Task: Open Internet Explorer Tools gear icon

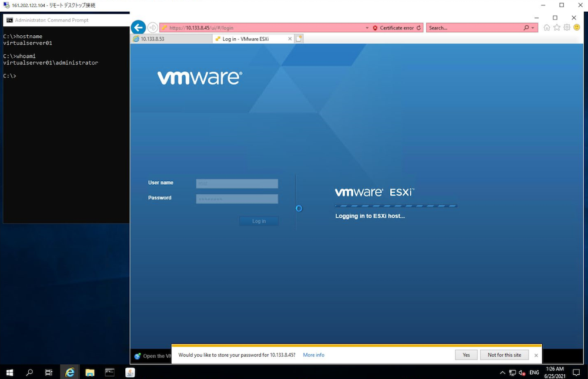Action: [567, 28]
